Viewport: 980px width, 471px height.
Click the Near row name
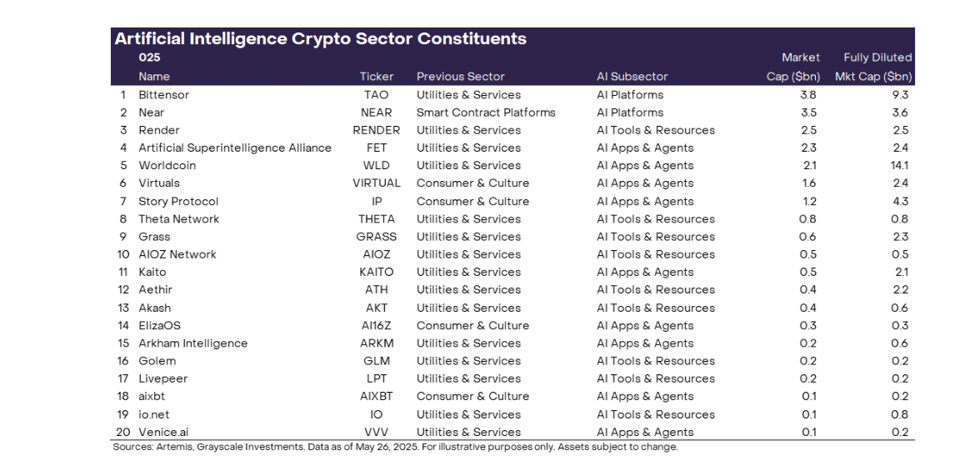pos(151,113)
